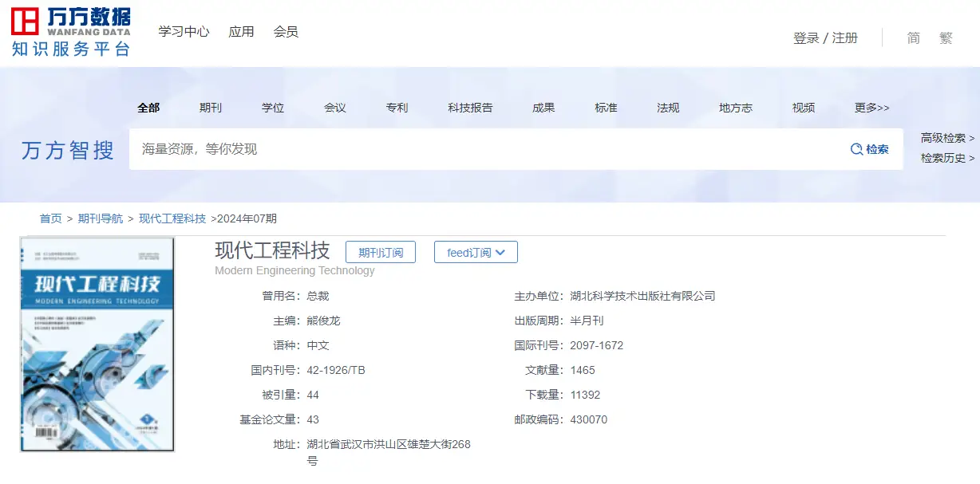980x484 pixels.
Task: Click the 语种 value 中文
Action: (x=318, y=345)
